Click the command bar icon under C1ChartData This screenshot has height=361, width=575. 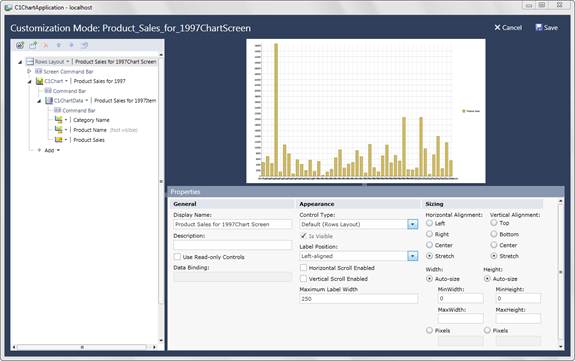tap(58, 110)
